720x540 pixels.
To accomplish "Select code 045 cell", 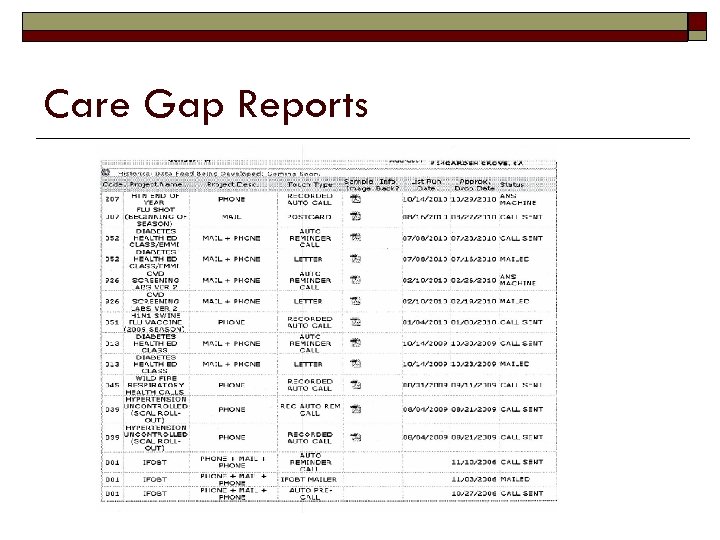I will pyautogui.click(x=112, y=385).
